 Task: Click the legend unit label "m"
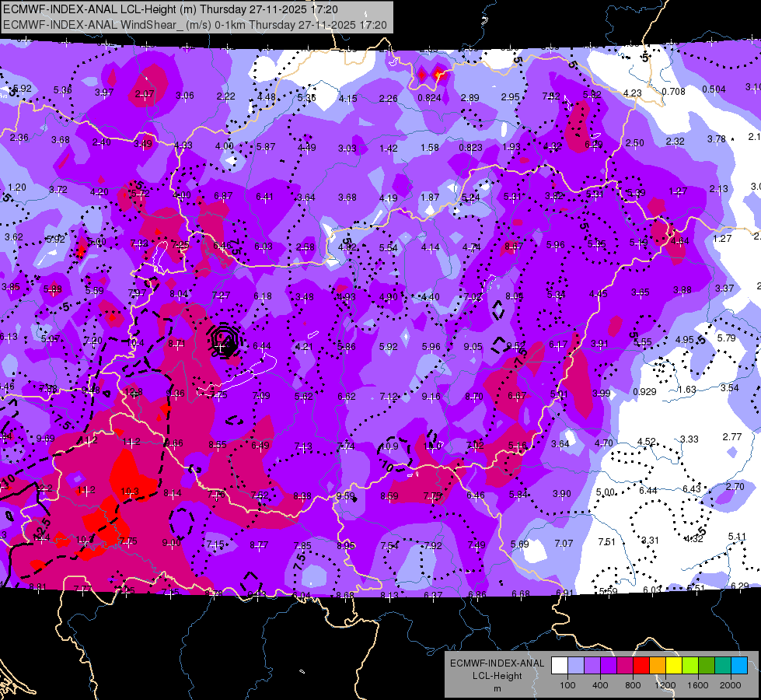pos(497,688)
